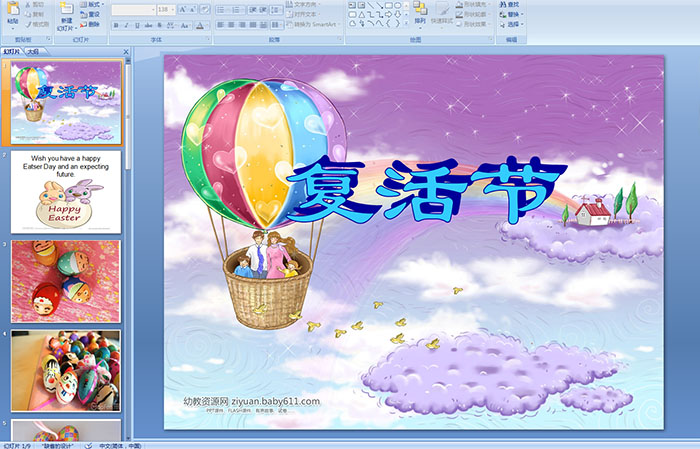This screenshot has height=449, width=700.
Task: Click the Clear Formatting icon
Action: 205,9
